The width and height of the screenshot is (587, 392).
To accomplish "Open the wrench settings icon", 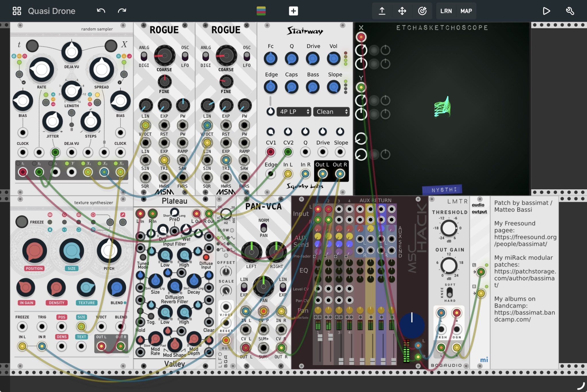I will [570, 11].
